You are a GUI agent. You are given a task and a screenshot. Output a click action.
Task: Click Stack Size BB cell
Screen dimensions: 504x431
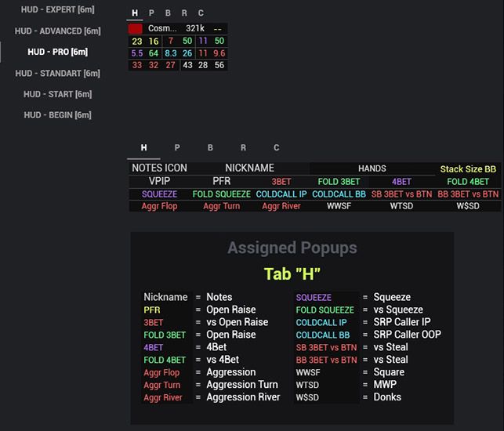point(468,169)
